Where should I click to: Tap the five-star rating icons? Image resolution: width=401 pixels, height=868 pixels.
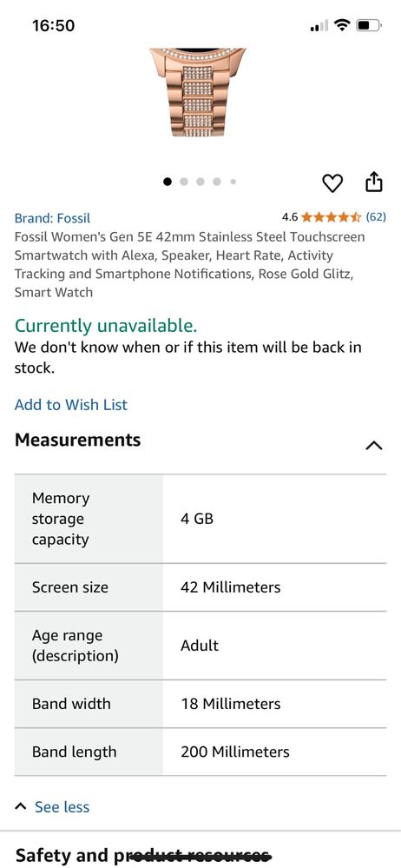[331, 217]
